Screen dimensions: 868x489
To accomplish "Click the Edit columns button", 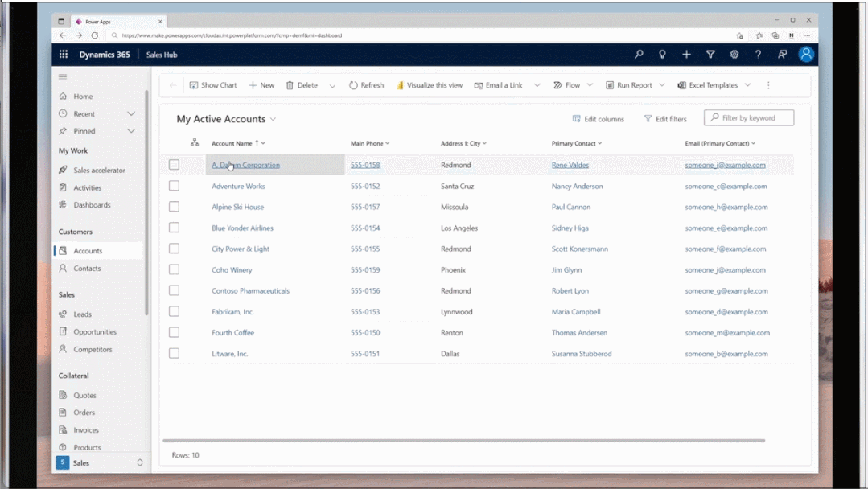I will (x=598, y=119).
